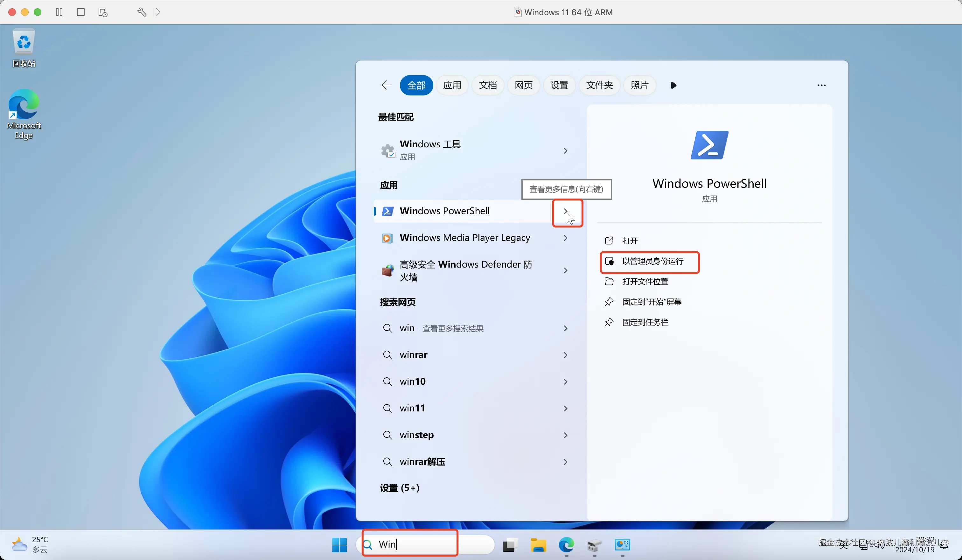Click the VM pause icon in title bar
Screen dimensions: 962x560
click(x=59, y=12)
